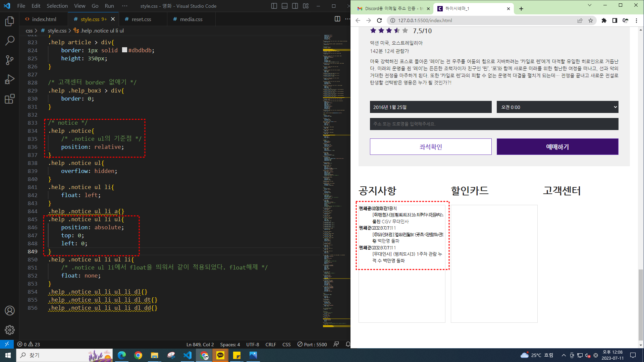The width and height of the screenshot is (644, 362).
Task: Bookmark this page with star icon
Action: pyautogui.click(x=591, y=20)
